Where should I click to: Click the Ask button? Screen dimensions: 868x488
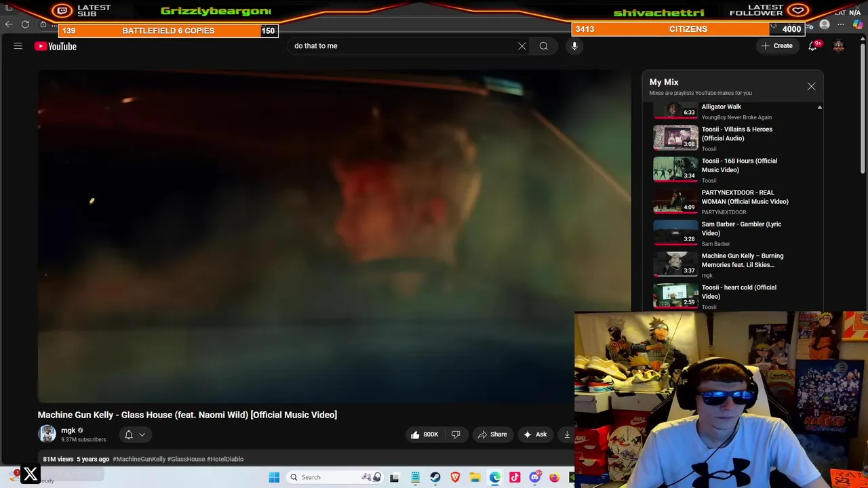pos(534,434)
